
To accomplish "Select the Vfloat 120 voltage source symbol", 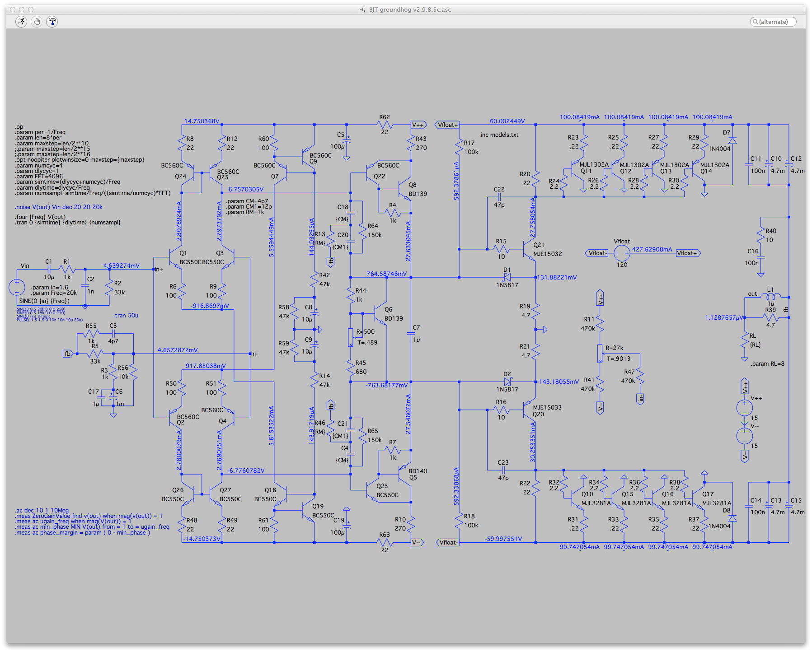I will 622,253.
